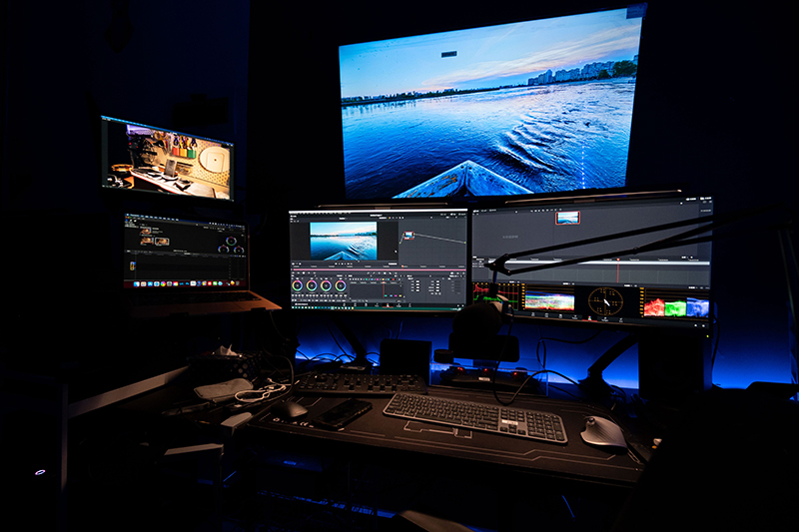Image resolution: width=799 pixels, height=532 pixels.
Task: Click the Offset color wheel
Action: pyautogui.click(x=341, y=284)
